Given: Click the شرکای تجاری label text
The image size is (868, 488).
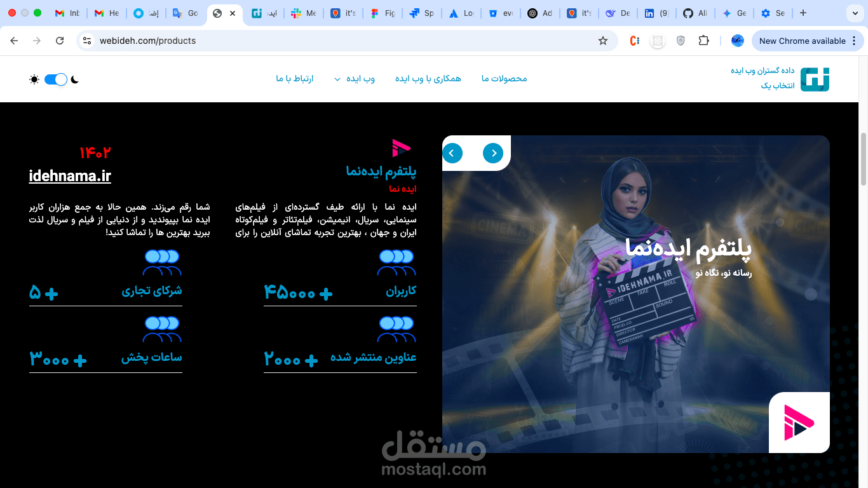Looking at the screenshot, I should (152, 291).
